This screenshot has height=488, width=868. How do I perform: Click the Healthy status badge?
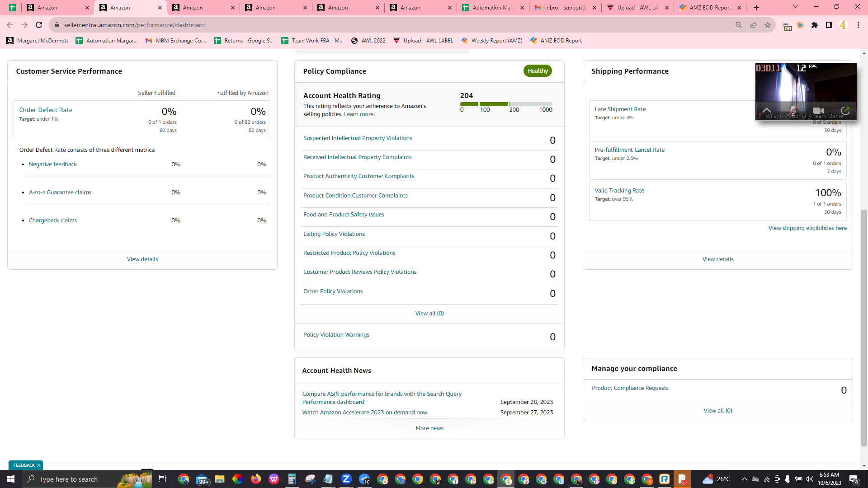(x=538, y=71)
